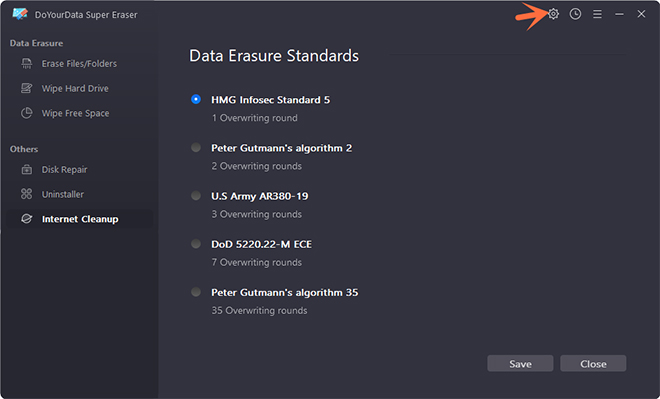The height and width of the screenshot is (399, 660).
Task: Click the Internet Cleanup globe icon
Action: 27,219
